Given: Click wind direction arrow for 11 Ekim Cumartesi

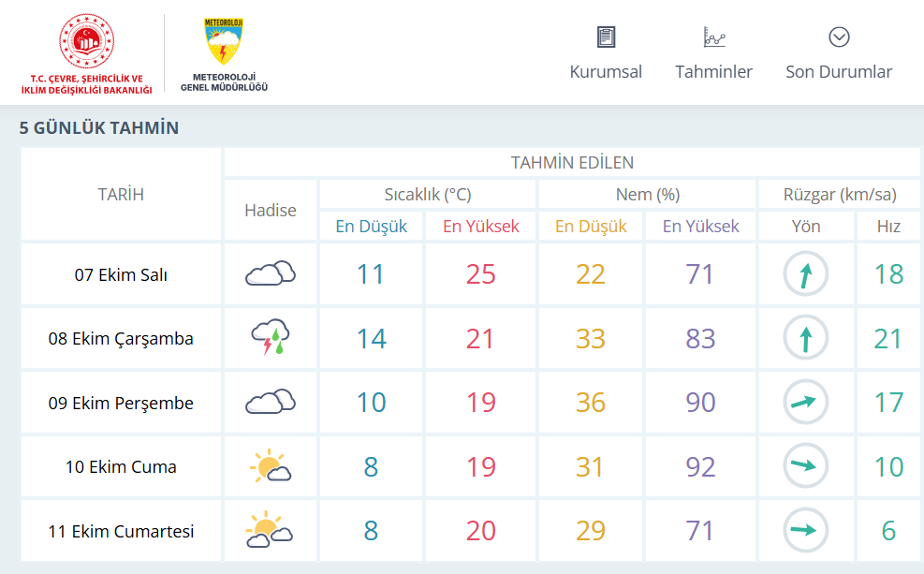Looking at the screenshot, I should pyautogui.click(x=805, y=530).
